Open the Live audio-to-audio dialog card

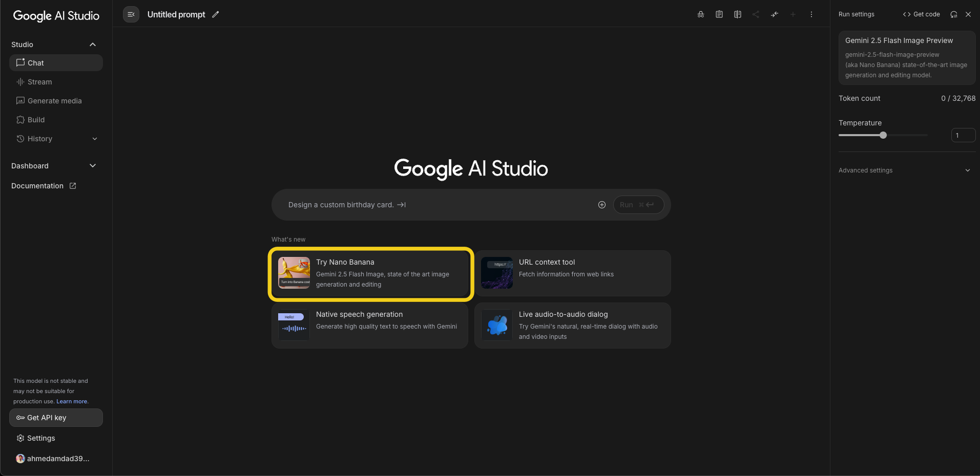(573, 326)
